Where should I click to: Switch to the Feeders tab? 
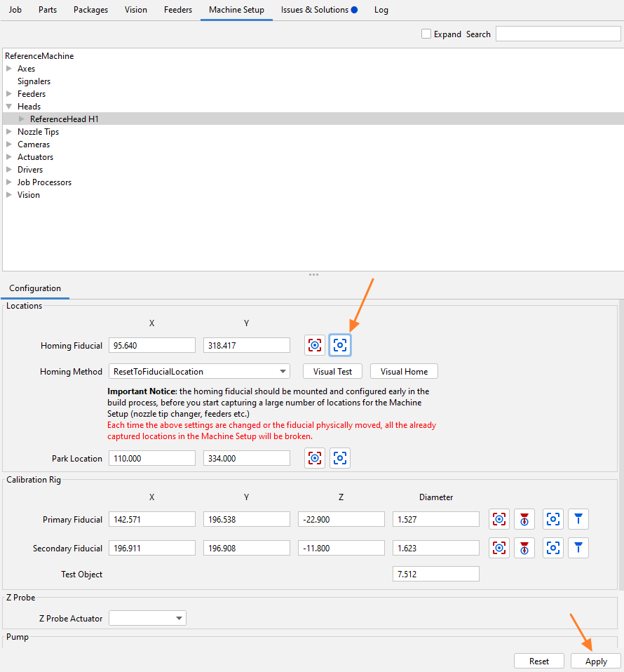(178, 10)
